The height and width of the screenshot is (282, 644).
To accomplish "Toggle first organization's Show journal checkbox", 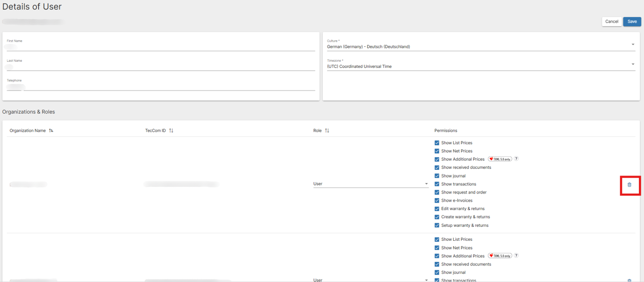I will 437,176.
